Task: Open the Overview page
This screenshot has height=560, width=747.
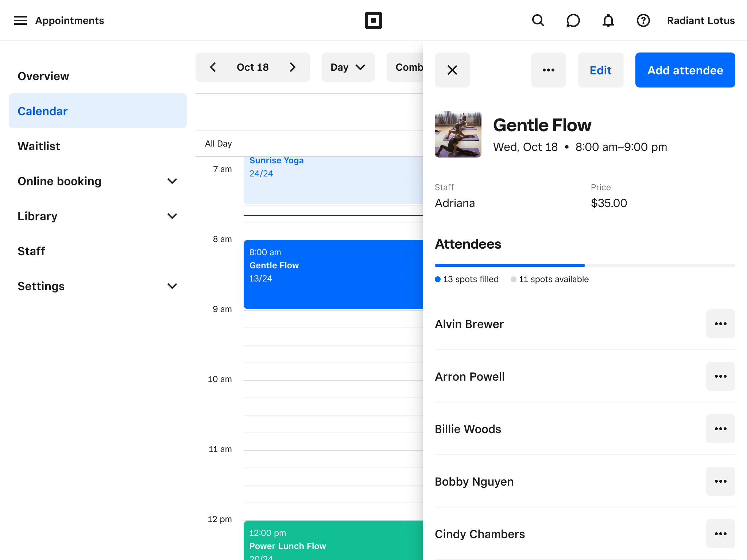Action: pyautogui.click(x=43, y=76)
